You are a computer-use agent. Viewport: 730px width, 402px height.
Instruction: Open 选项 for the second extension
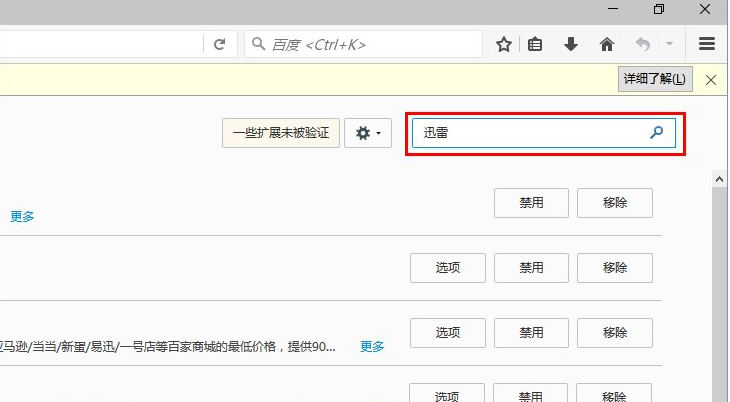point(447,268)
